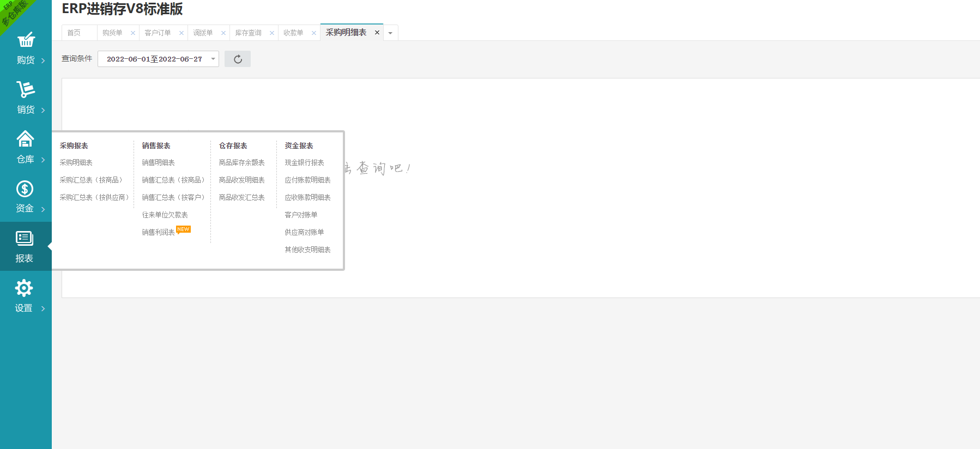Switch to the 客户订单 tab
Image resolution: width=980 pixels, height=449 pixels.
158,33
